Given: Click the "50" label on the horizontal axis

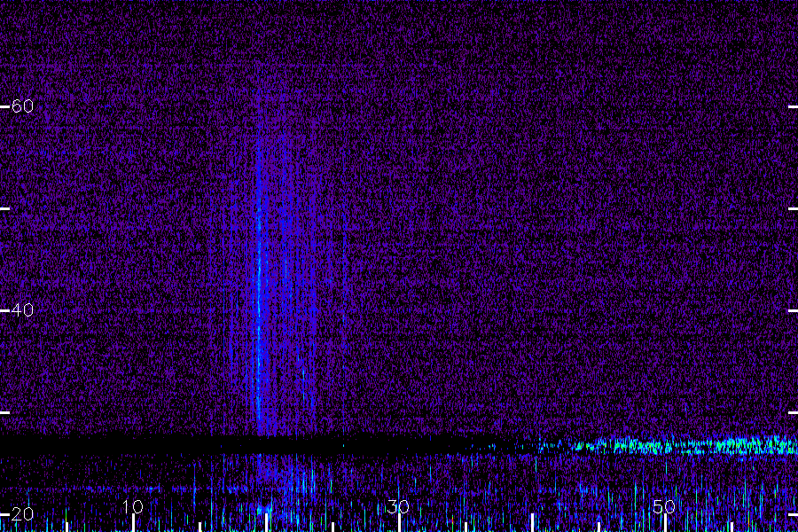Looking at the screenshot, I should tap(663, 506).
